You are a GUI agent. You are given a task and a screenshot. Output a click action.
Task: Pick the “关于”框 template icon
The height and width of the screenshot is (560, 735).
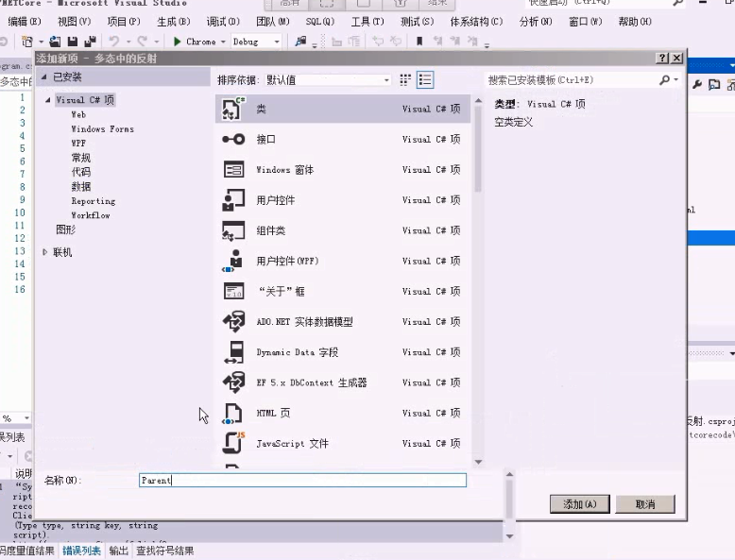pos(233,291)
